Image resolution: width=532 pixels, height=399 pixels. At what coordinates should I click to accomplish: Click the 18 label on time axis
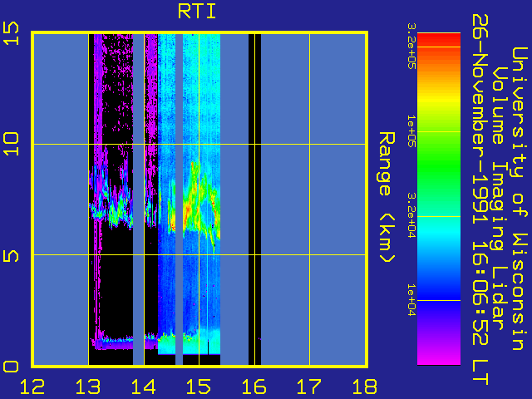[365, 387]
